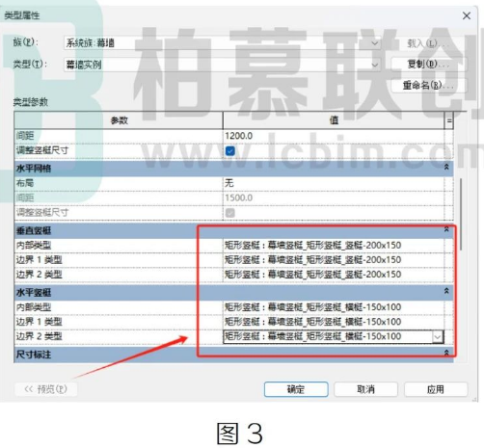Toggle the enabled 调整竖梃尺寸 checkbox
Screen dimensions: 484x448
pos(230,150)
